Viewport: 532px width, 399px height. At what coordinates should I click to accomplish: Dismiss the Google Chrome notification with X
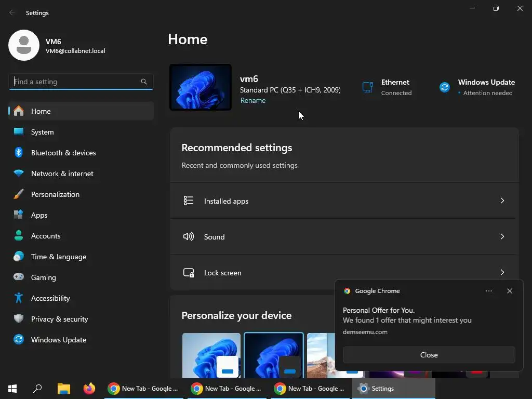pyautogui.click(x=509, y=291)
